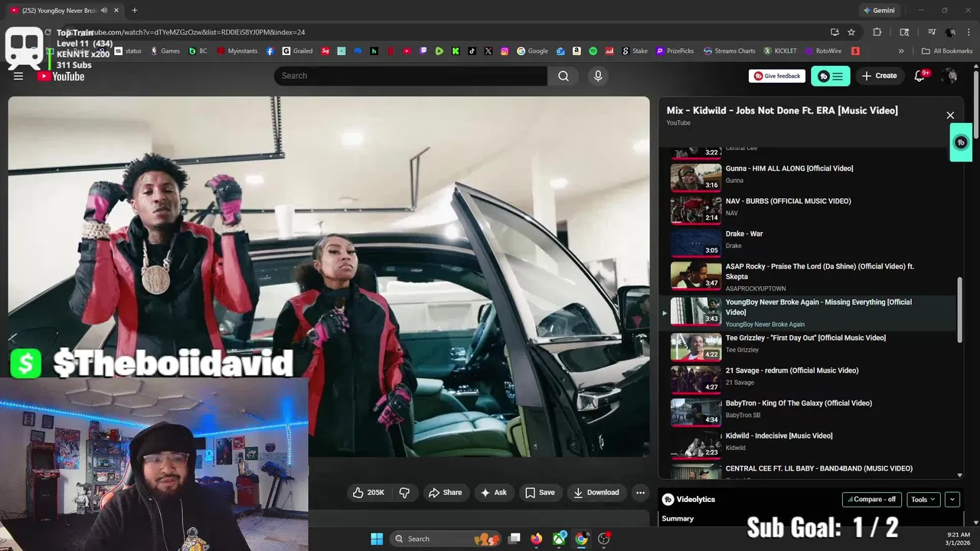Download the current video
This screenshot has width=980, height=551.
pyautogui.click(x=596, y=492)
